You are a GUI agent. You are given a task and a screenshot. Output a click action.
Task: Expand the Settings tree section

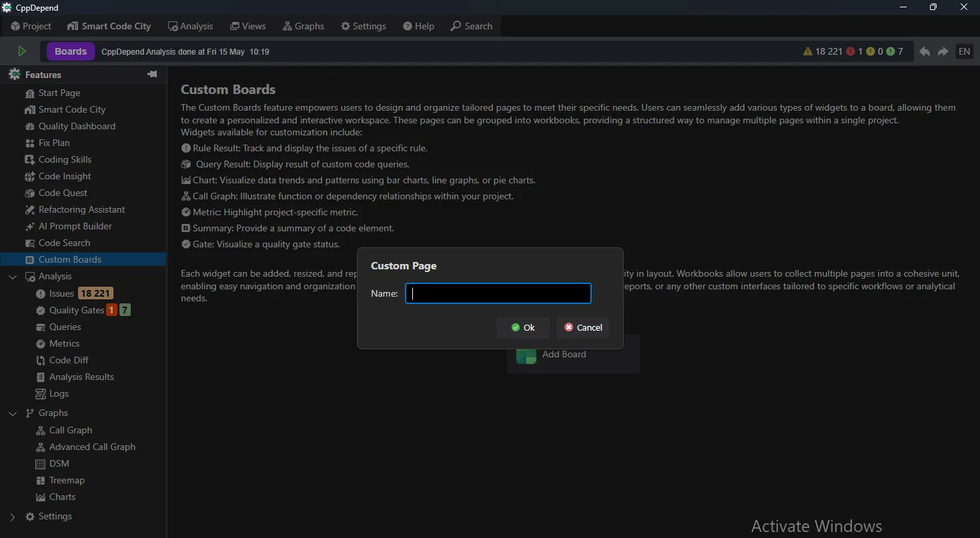tap(13, 517)
